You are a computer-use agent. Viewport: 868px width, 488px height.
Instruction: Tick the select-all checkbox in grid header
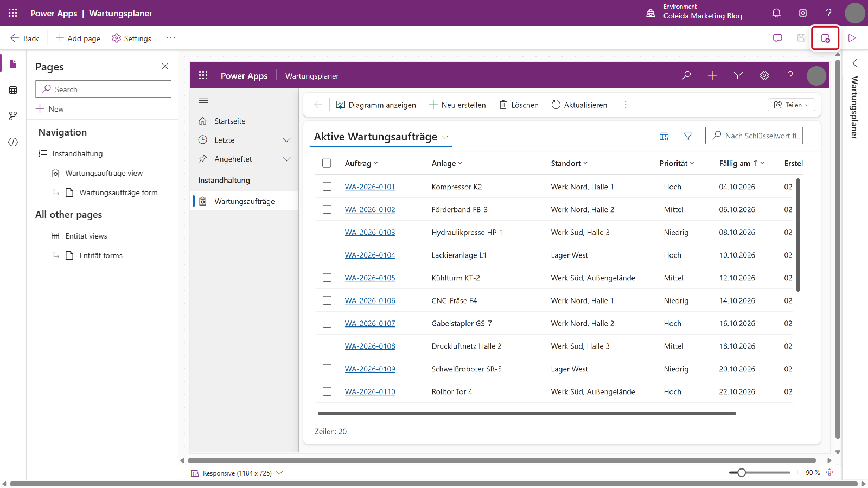[x=327, y=163]
